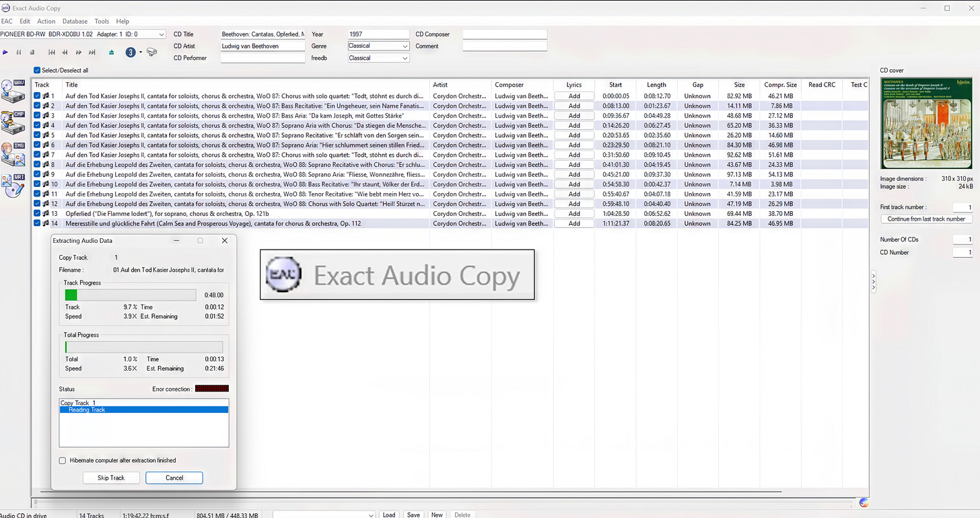The image size is (980, 518).
Task: Click the Year field showing 1997
Action: 378,34
